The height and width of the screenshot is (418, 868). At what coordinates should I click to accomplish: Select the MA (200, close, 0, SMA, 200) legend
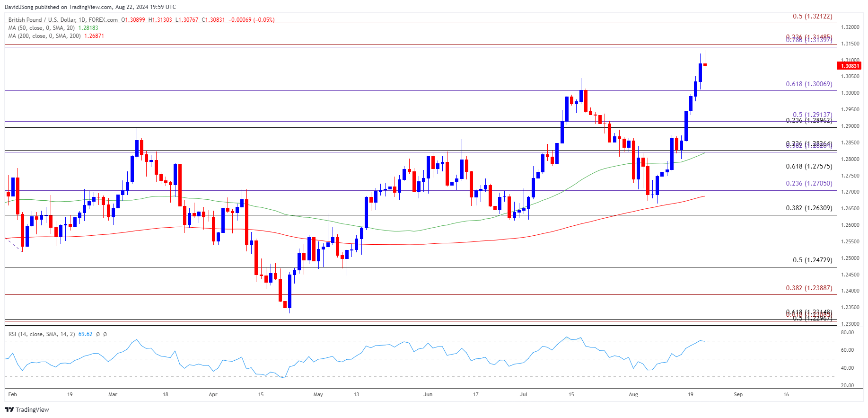coord(45,36)
